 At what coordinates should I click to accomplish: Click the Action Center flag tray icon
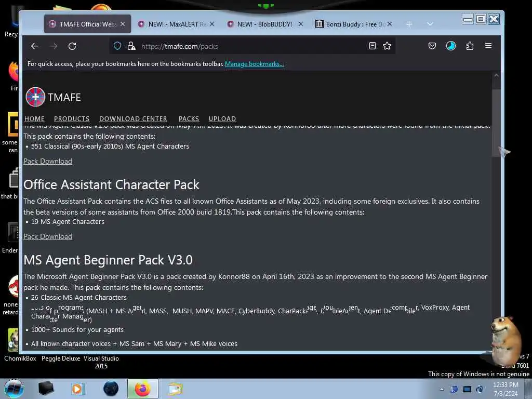pos(454,389)
